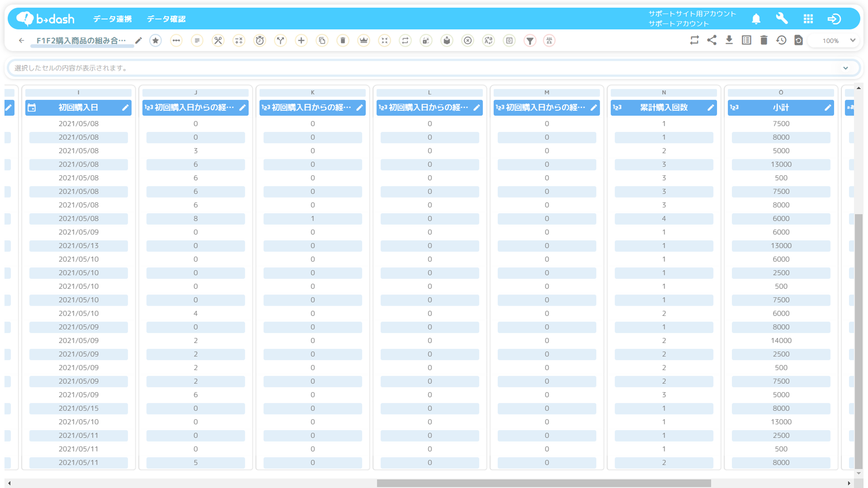Click the horizontal dots connector icon

(176, 40)
